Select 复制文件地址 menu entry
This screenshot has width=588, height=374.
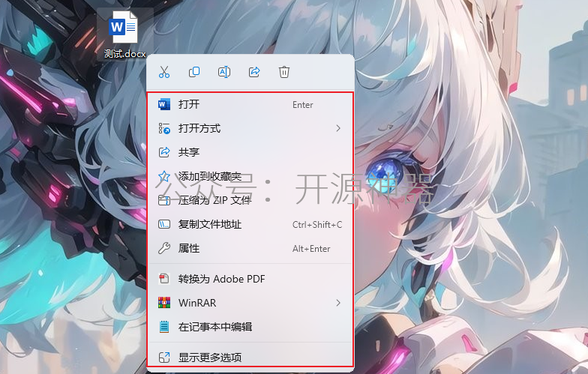click(250, 224)
